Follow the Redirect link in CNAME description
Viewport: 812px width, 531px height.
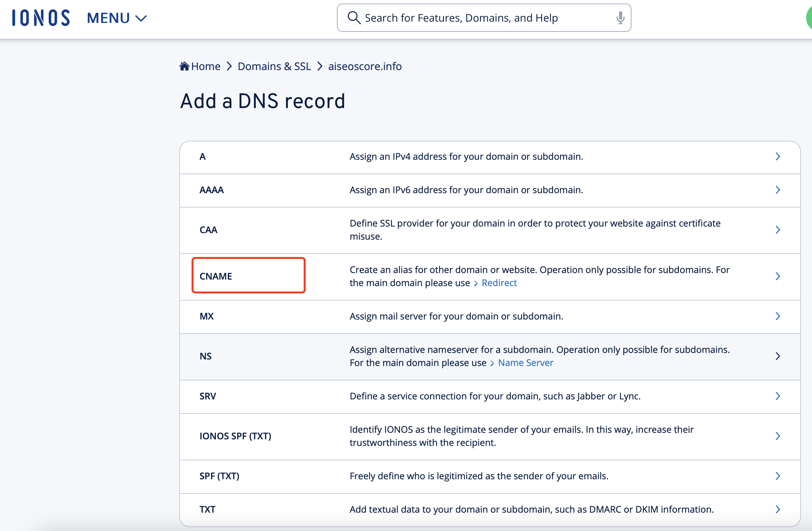(499, 283)
